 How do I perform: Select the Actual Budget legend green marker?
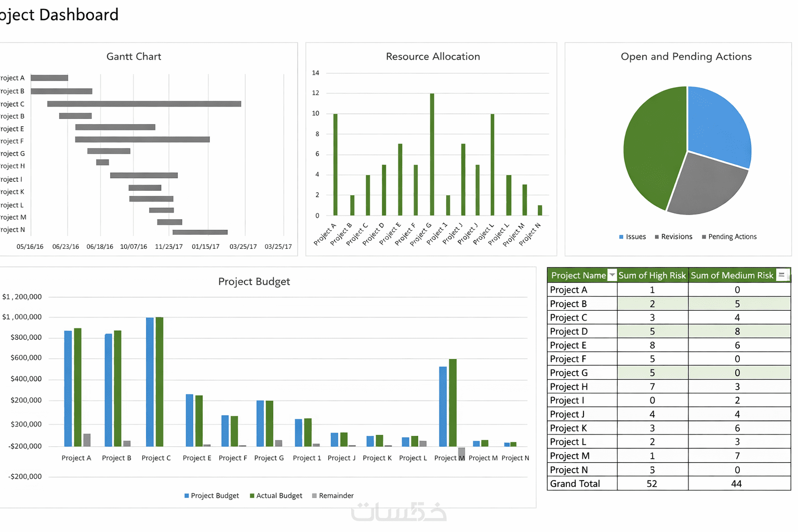coord(252,496)
